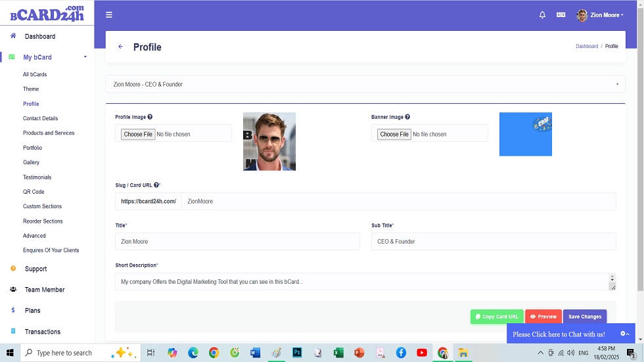Click the back arrow beside Profile
This screenshot has width=644, height=362.
tap(120, 47)
